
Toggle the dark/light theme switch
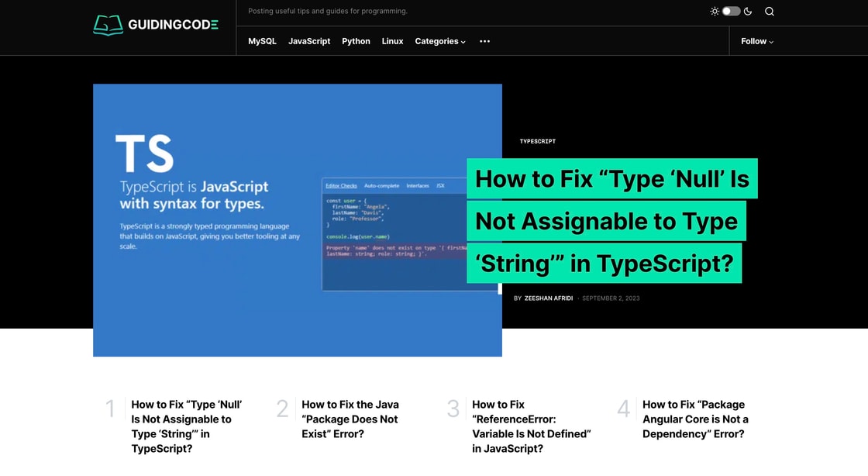(731, 12)
